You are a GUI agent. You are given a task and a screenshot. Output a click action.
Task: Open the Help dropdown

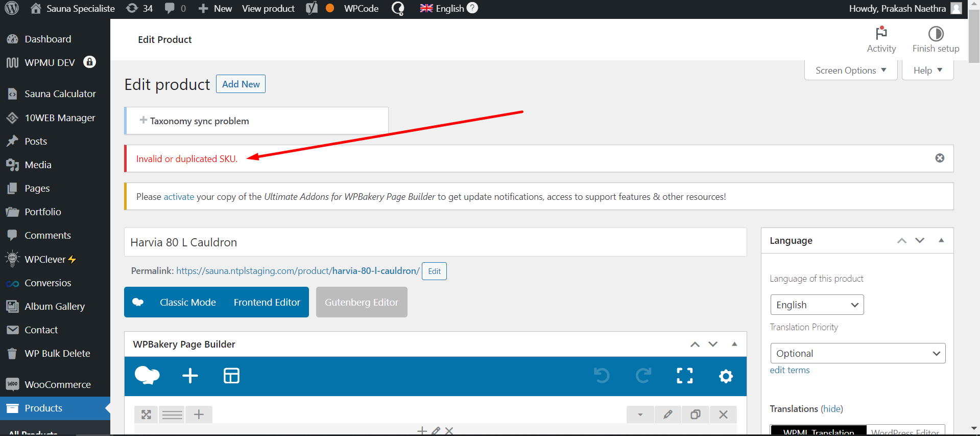click(x=927, y=70)
